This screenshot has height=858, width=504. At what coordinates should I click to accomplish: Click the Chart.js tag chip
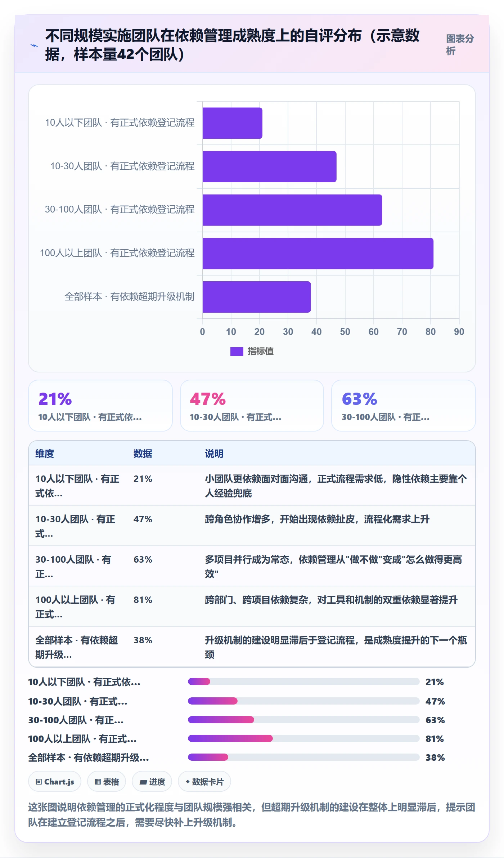(55, 782)
